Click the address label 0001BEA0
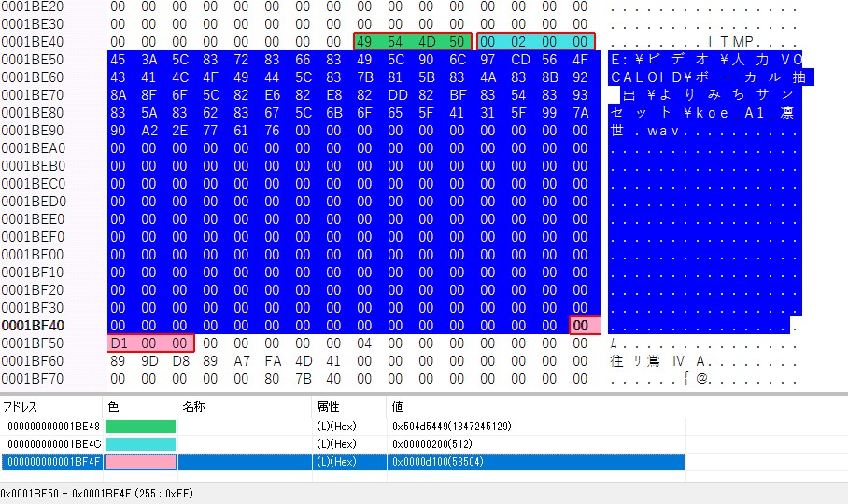 (x=33, y=148)
